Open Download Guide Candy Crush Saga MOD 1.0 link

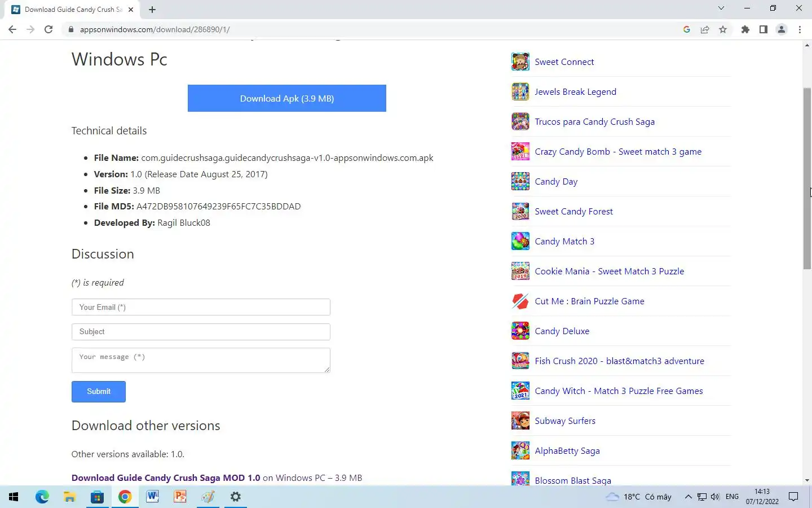166,478
